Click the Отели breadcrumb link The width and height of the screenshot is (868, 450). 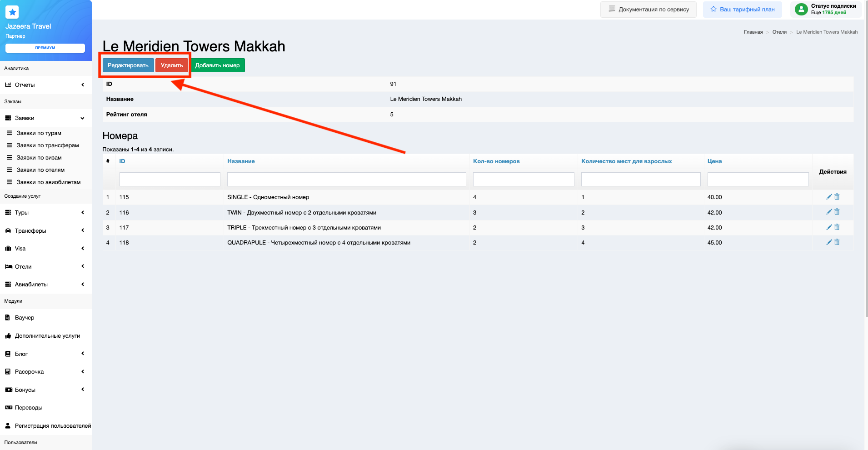click(779, 32)
